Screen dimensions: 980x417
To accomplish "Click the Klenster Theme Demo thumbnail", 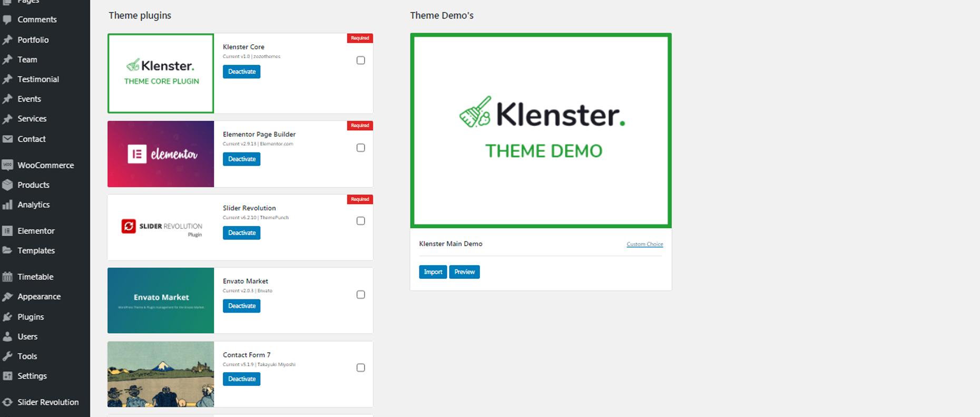I will tap(541, 131).
